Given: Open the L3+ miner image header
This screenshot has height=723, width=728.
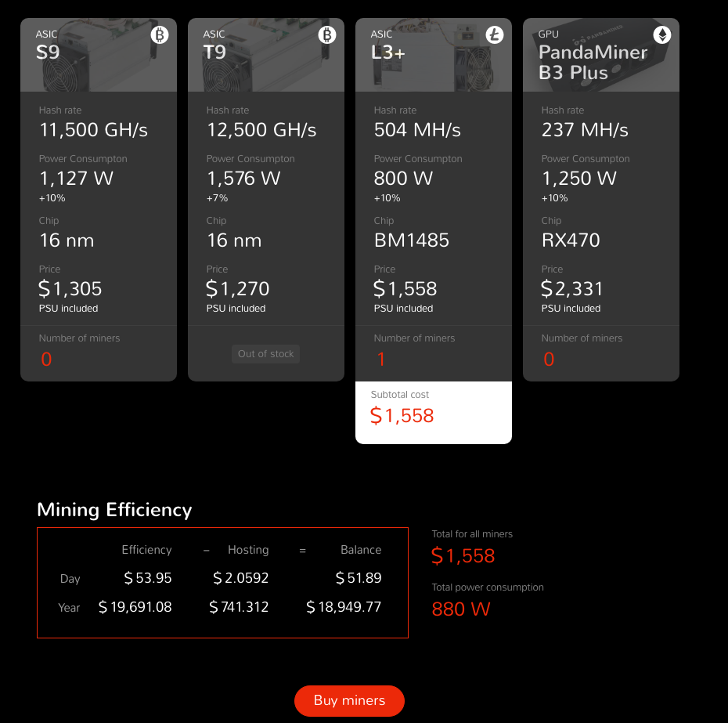Looking at the screenshot, I should tap(434, 56).
